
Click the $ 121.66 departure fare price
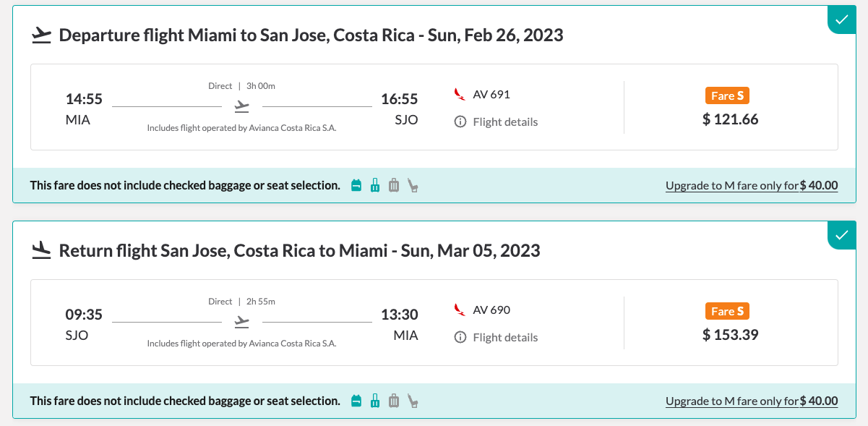click(730, 119)
